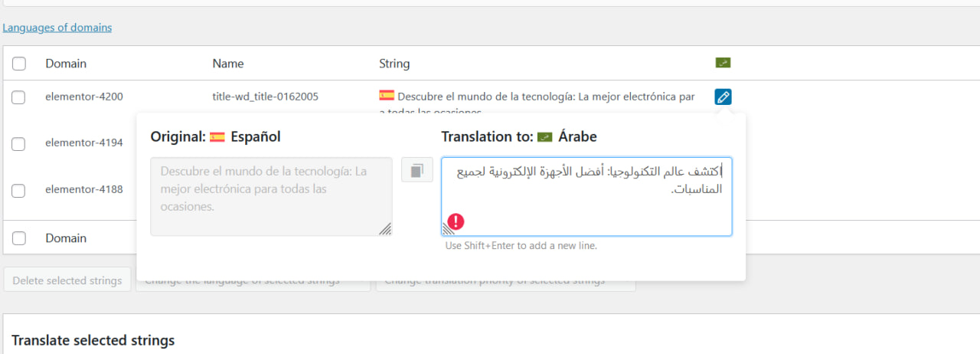Click the Arabic flag next to Translation to
This screenshot has width=980, height=354.
(544, 137)
